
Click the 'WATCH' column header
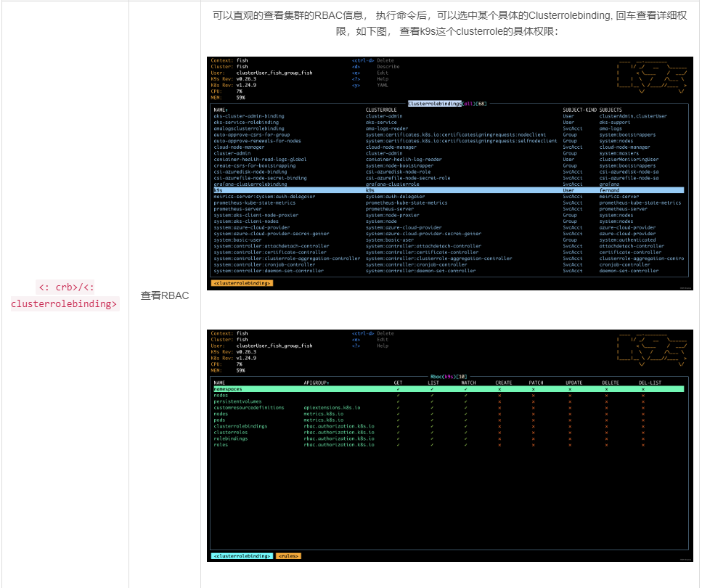pyautogui.click(x=469, y=383)
